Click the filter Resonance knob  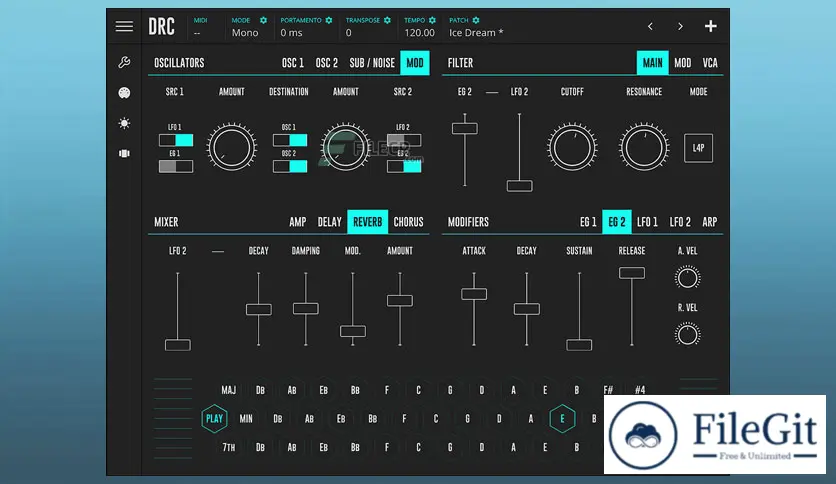[x=644, y=148]
